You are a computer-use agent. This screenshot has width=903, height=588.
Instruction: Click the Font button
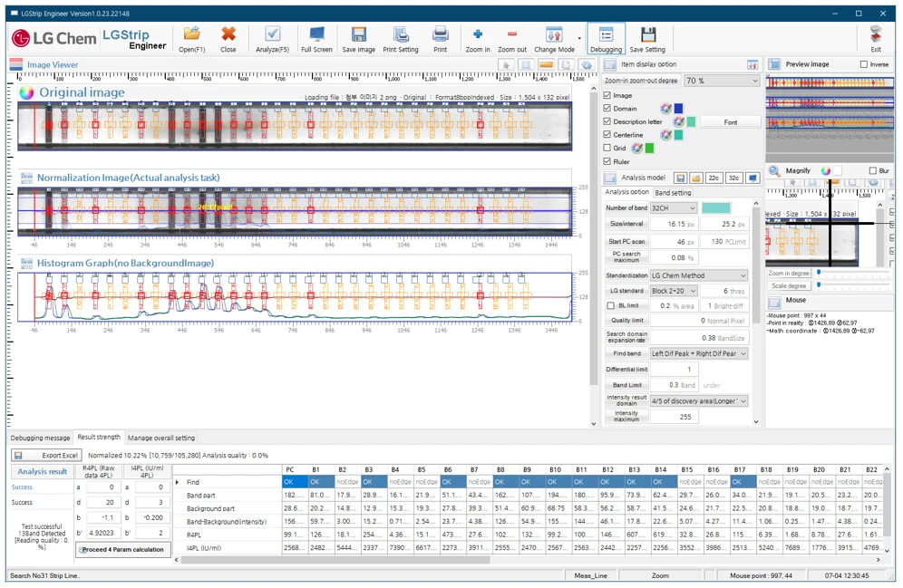pos(730,122)
